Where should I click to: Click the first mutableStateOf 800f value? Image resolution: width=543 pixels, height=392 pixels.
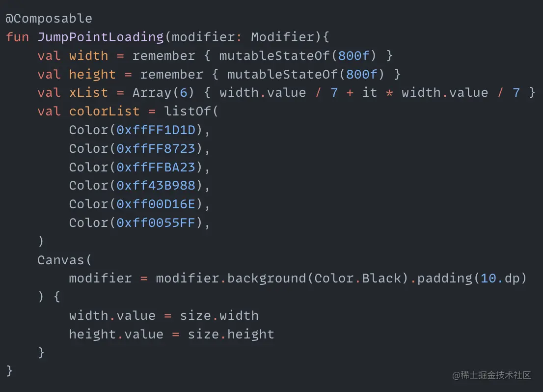coord(353,56)
